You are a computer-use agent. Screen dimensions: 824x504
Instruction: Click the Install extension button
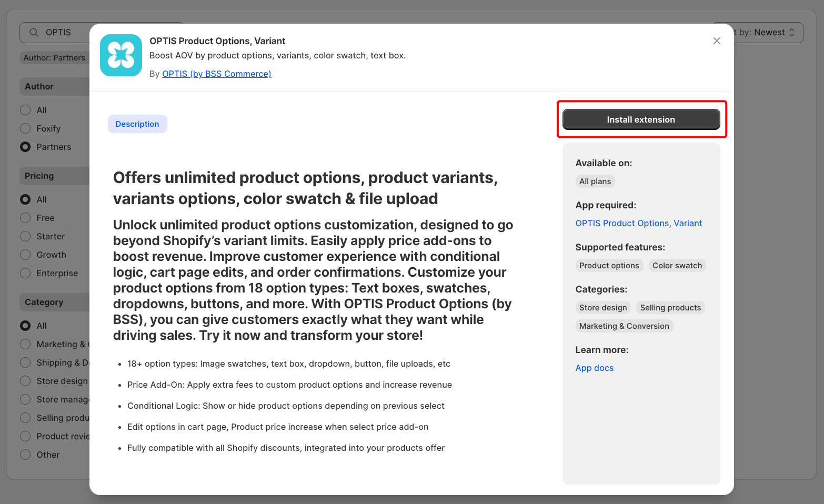pos(641,119)
